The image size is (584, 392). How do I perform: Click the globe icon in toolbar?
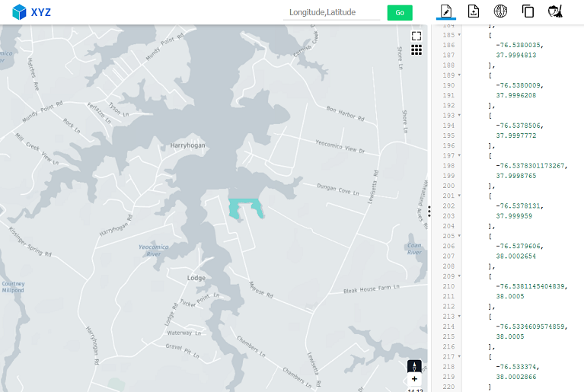500,11
